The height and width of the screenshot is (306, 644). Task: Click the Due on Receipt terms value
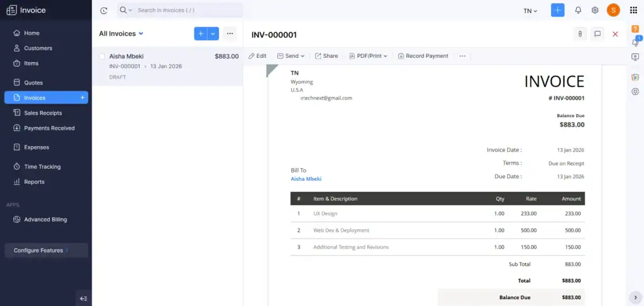click(x=567, y=164)
